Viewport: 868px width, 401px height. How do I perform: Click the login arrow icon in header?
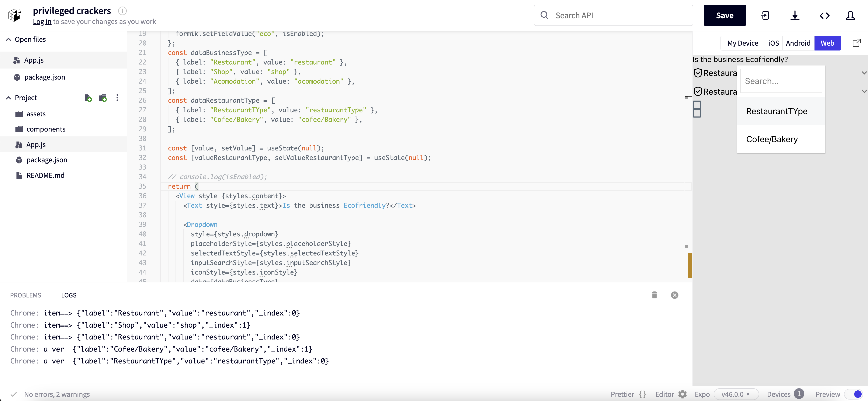765,15
